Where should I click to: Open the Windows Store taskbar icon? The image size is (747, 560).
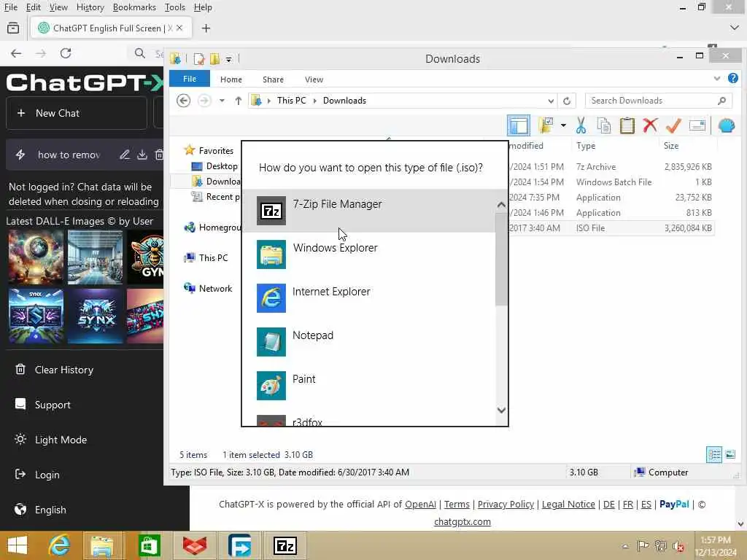point(149,545)
